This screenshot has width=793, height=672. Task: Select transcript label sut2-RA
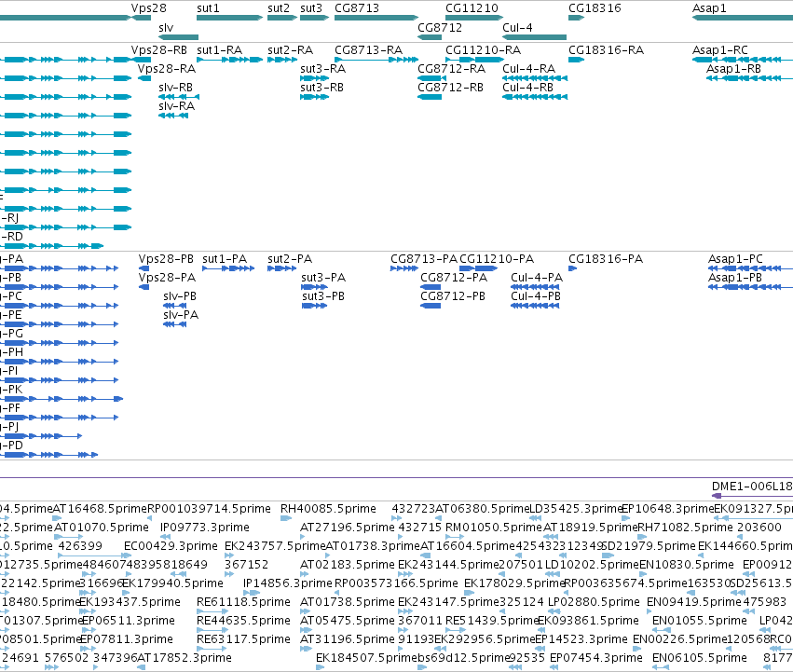[291, 50]
